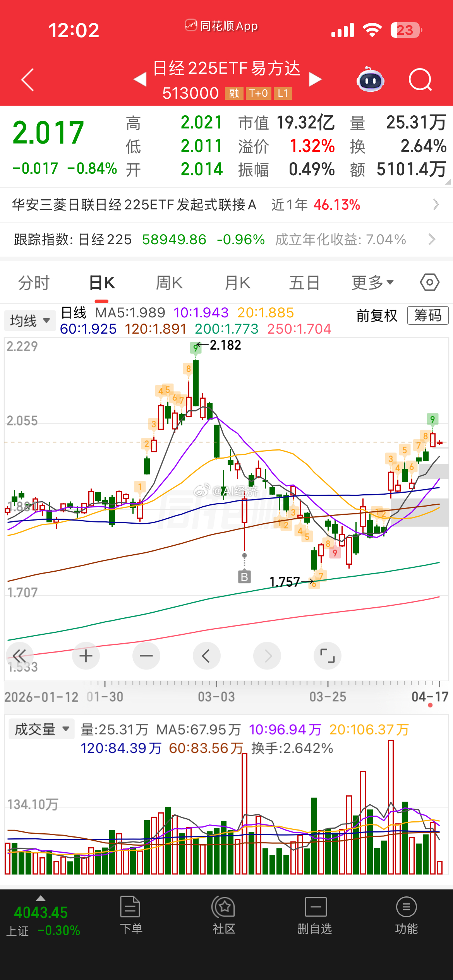This screenshot has height=980, width=453.
Task: Tap stock title 日经225ETF易方达
Action: pos(227,68)
